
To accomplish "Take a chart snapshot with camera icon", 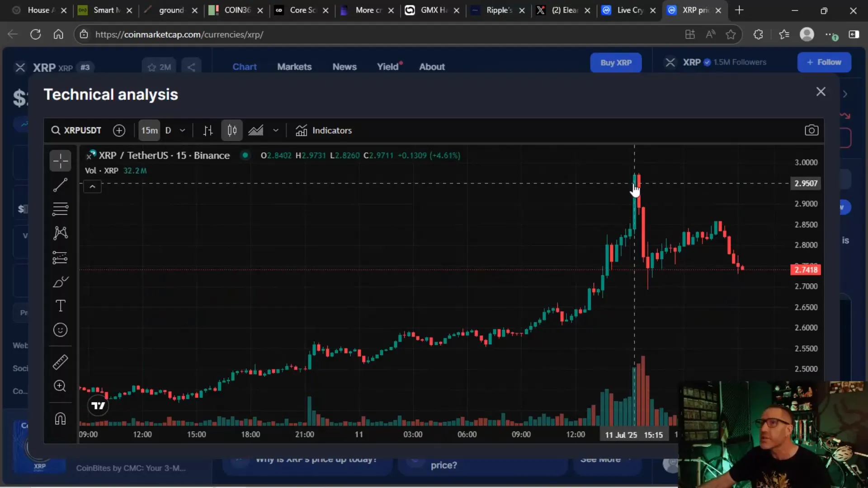I will tap(811, 131).
